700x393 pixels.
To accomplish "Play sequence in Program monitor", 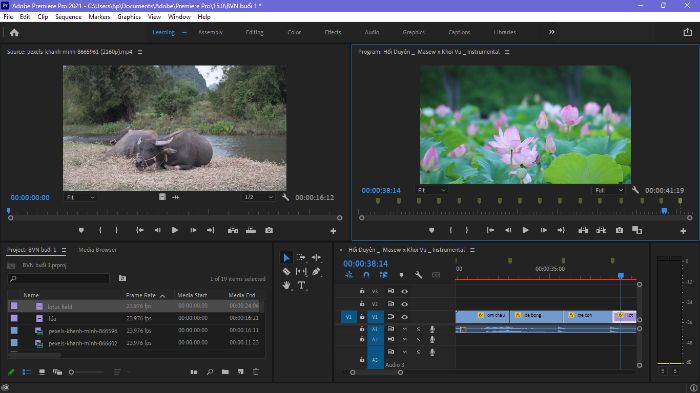I will 525,230.
